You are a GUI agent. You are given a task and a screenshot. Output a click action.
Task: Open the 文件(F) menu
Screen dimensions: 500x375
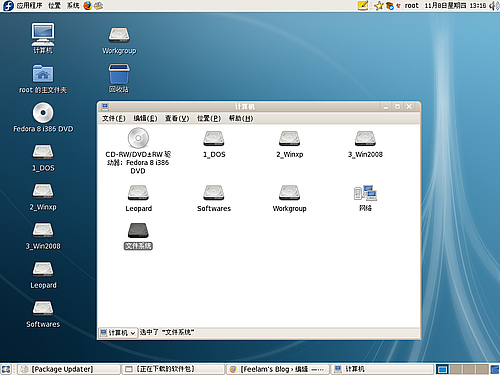click(114, 118)
